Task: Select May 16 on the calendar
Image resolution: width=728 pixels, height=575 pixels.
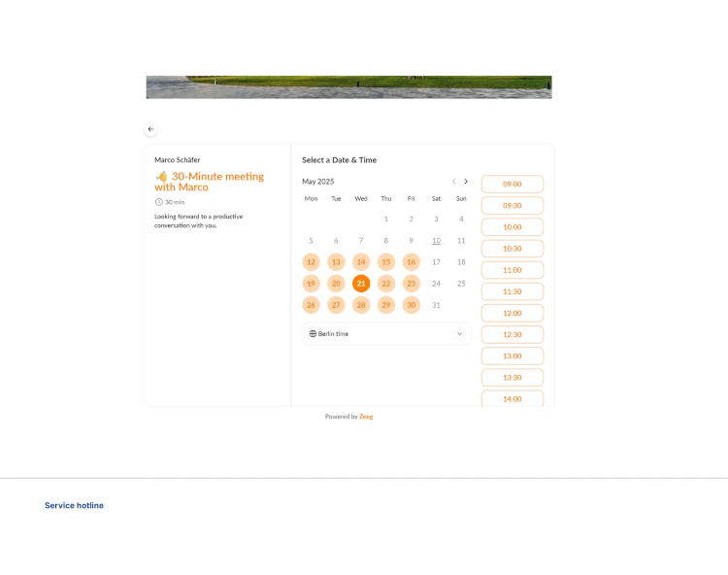Action: point(412,262)
